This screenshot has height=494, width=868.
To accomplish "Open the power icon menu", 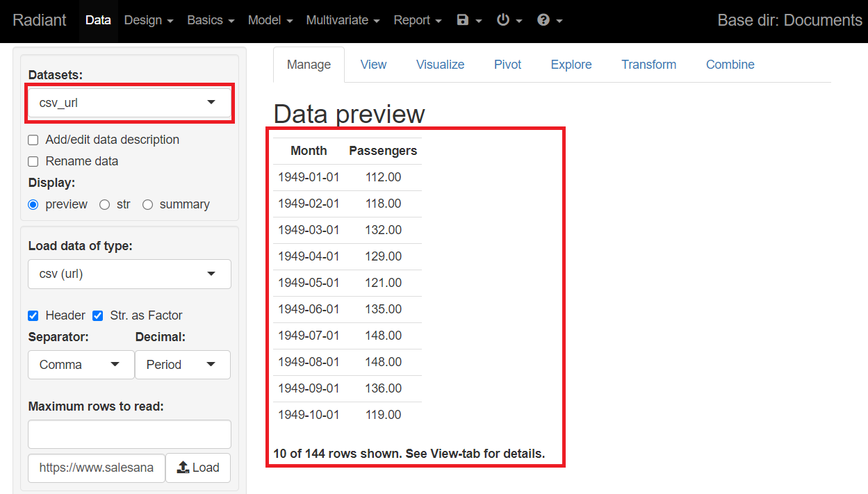I will pyautogui.click(x=509, y=20).
